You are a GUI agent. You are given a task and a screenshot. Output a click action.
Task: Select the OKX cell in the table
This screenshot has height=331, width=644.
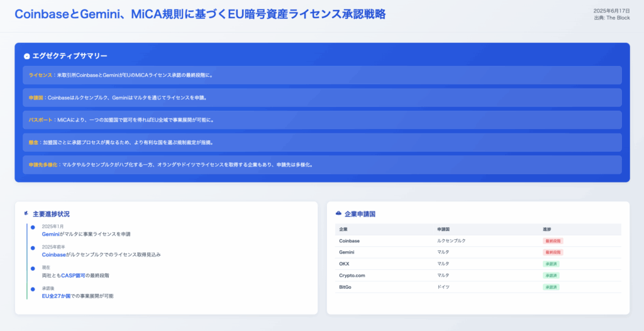tap(344, 264)
